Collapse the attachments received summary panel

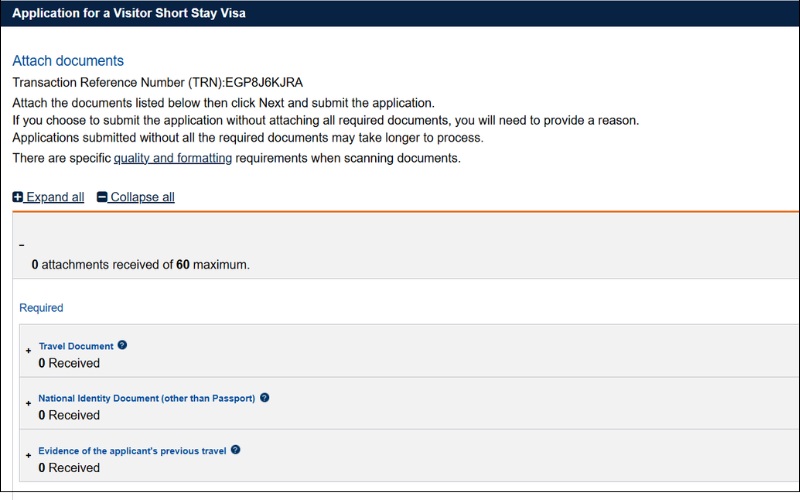tap(22, 245)
